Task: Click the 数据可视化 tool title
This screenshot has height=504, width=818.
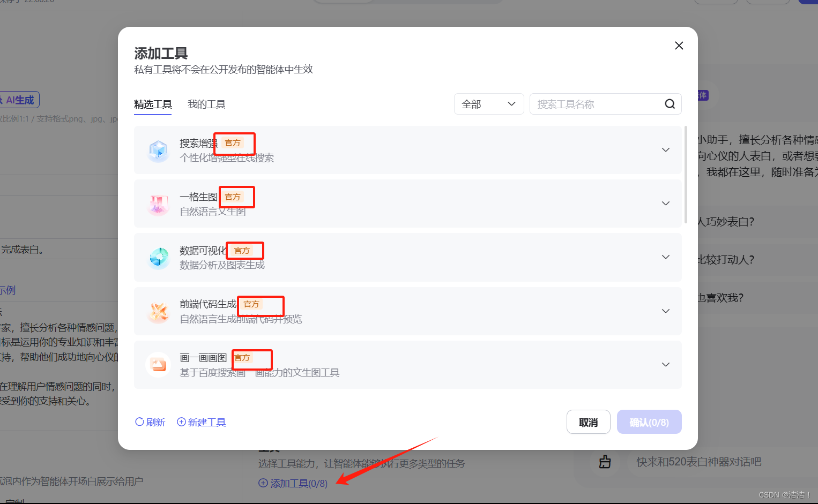Action: pyautogui.click(x=203, y=251)
